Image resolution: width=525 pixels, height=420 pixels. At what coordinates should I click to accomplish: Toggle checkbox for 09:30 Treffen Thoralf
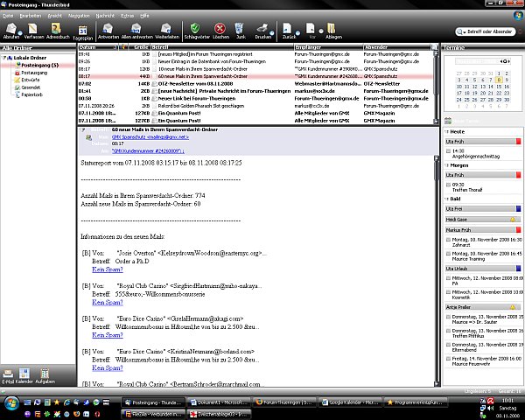point(448,185)
